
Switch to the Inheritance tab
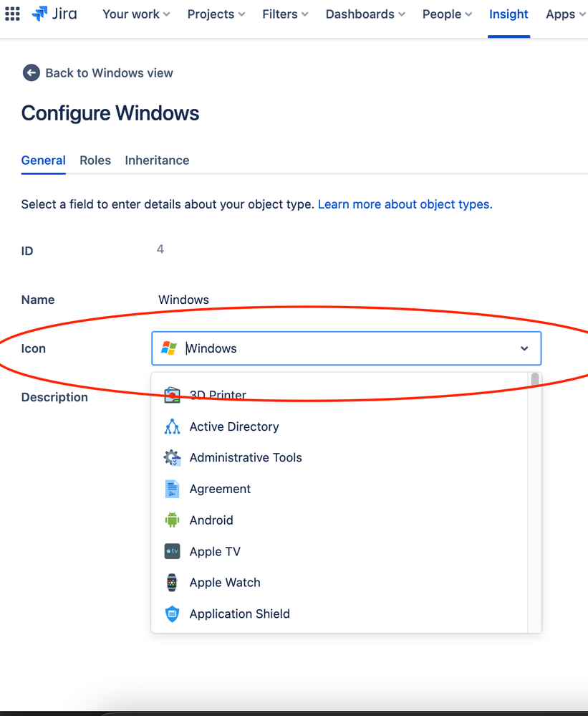coord(157,161)
